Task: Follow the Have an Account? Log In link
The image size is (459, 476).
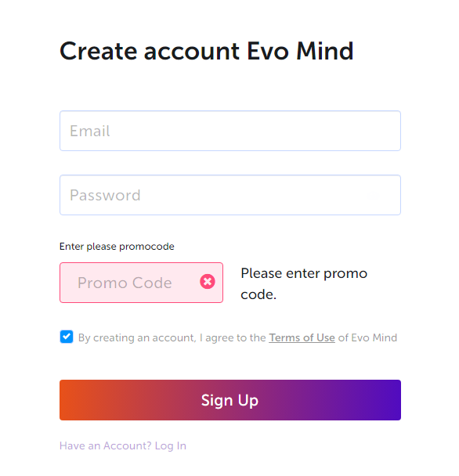Action: tap(123, 445)
